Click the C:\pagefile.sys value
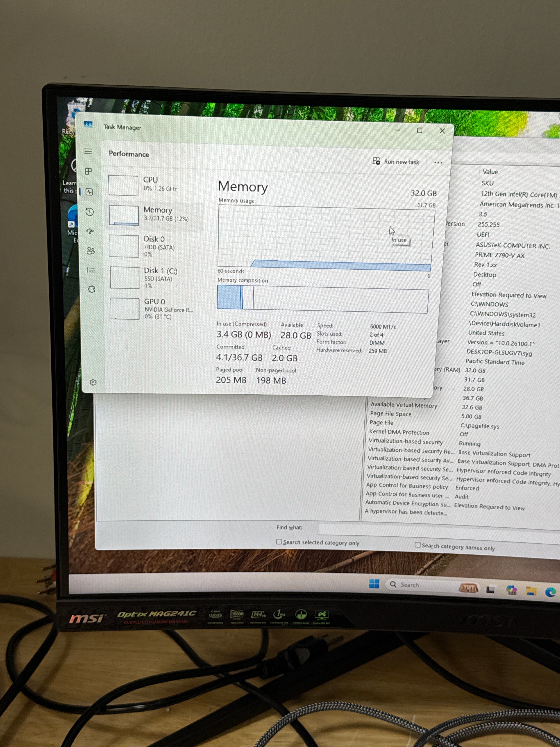This screenshot has width=560, height=747. pyautogui.click(x=480, y=426)
